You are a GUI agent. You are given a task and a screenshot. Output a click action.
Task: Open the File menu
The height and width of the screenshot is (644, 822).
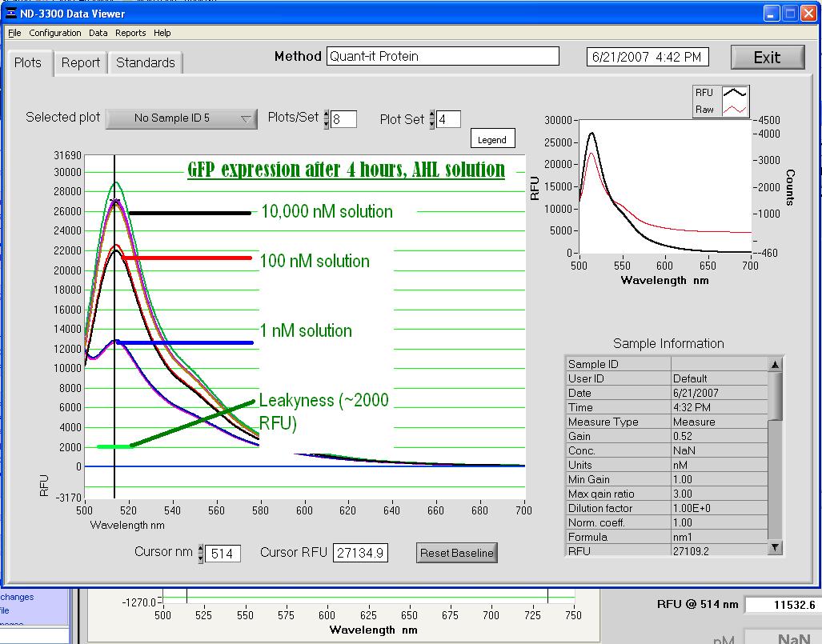pyautogui.click(x=15, y=33)
